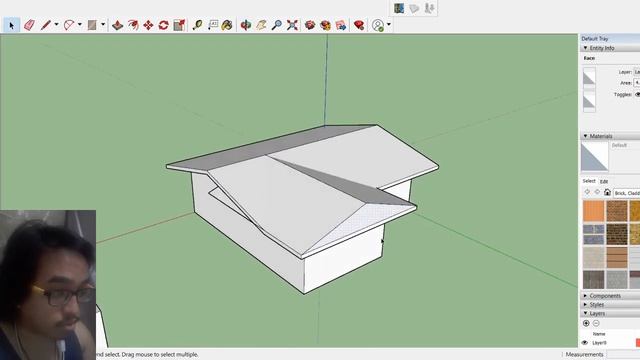Click the Area value field
640x360 pixels.
(x=637, y=83)
